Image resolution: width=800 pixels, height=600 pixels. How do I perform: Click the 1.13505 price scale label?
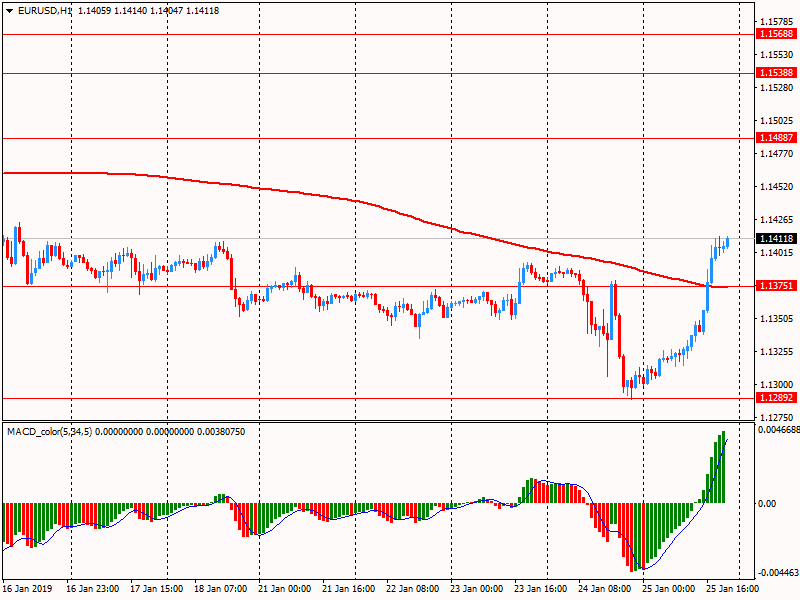point(777,319)
